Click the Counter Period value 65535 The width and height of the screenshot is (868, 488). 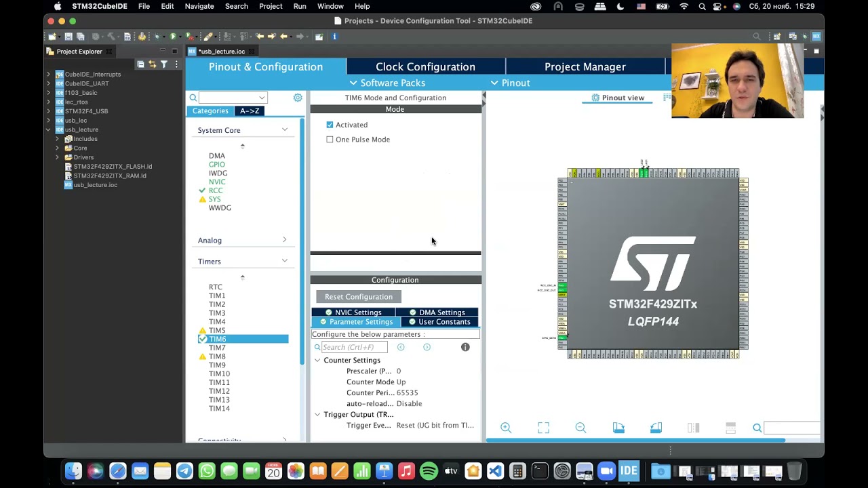tap(408, 393)
